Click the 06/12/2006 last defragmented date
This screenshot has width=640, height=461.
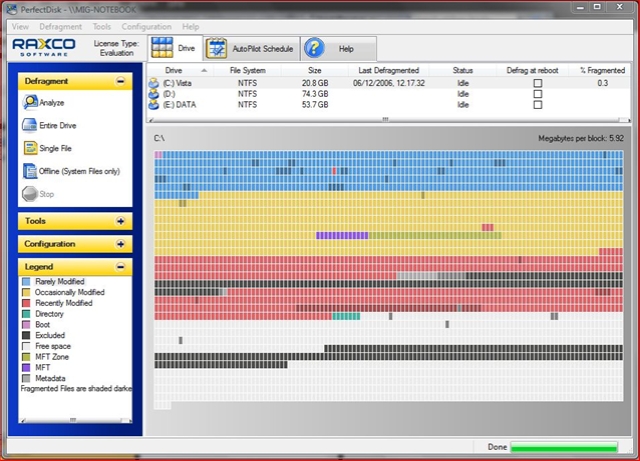[x=389, y=83]
